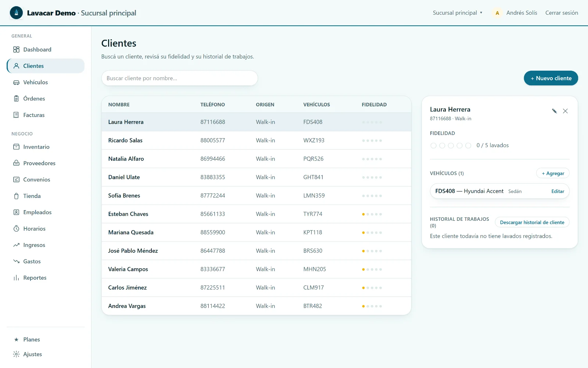Open Ajustes gear icon
This screenshot has height=368, width=588.
(x=16, y=354)
